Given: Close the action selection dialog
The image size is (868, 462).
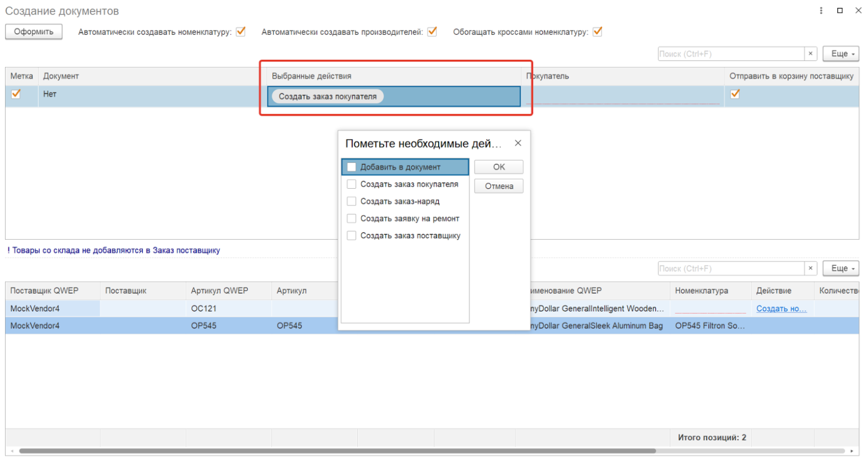Looking at the screenshot, I should 518,143.
